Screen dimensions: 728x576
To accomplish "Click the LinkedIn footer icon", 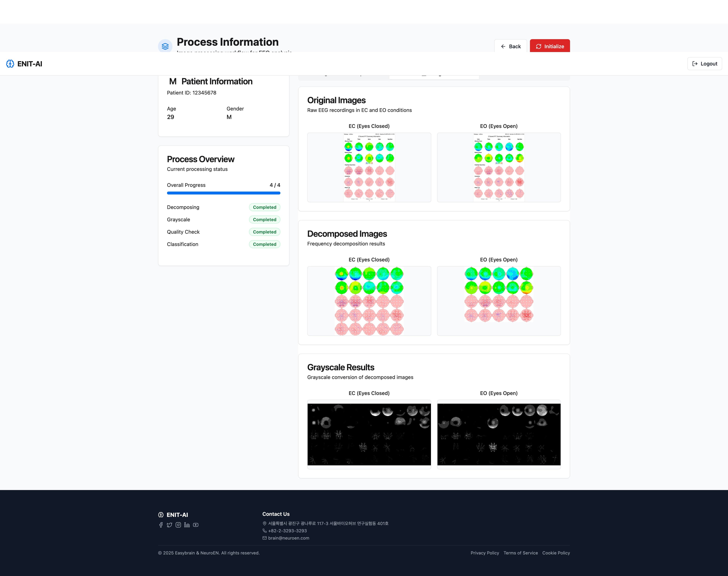I will click(187, 525).
